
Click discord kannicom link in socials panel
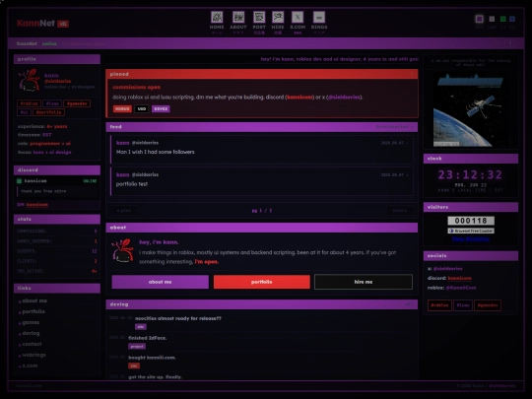459,278
